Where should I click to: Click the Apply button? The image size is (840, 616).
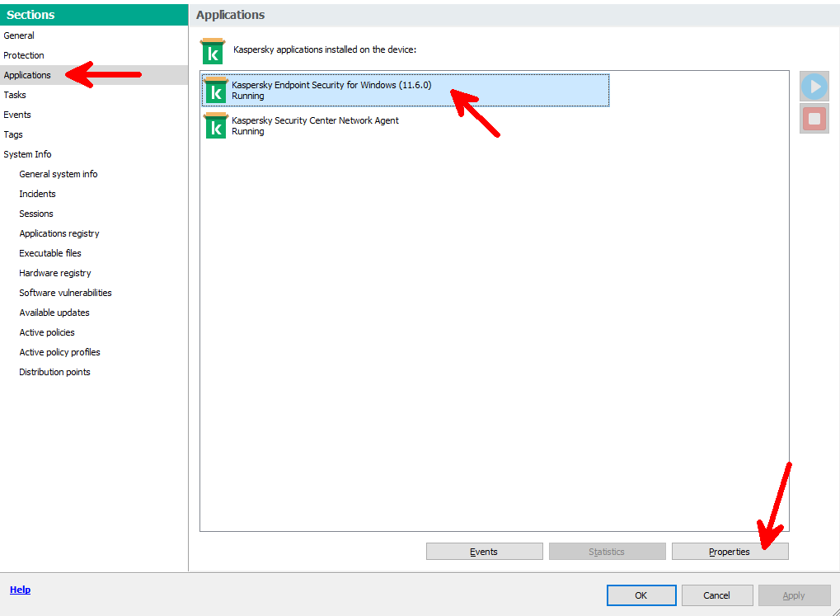(794, 595)
